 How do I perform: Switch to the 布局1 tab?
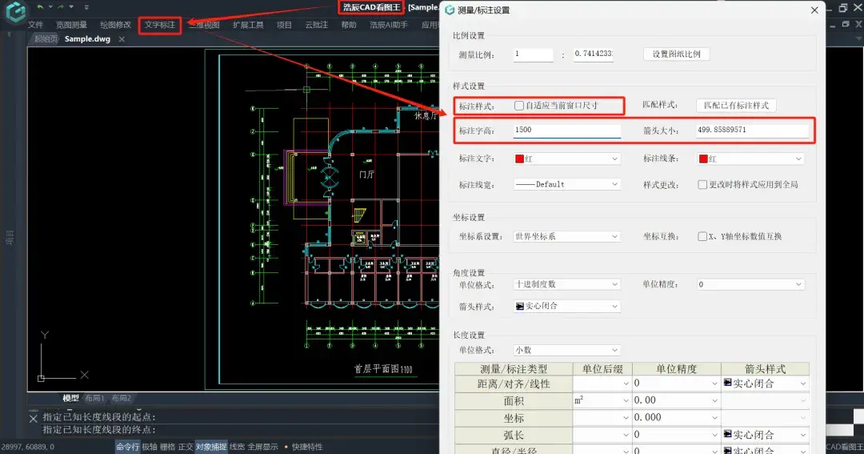point(94,398)
